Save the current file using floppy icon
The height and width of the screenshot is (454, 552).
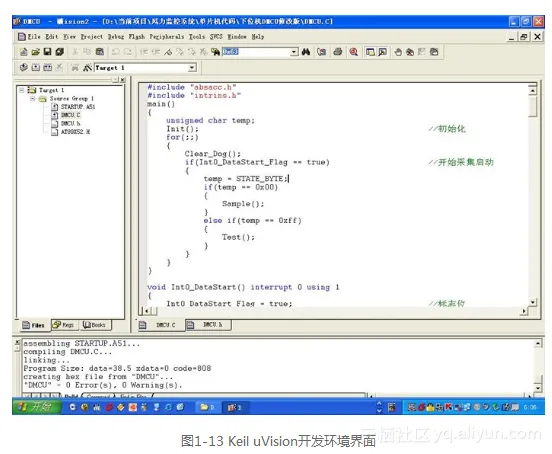click(47, 52)
